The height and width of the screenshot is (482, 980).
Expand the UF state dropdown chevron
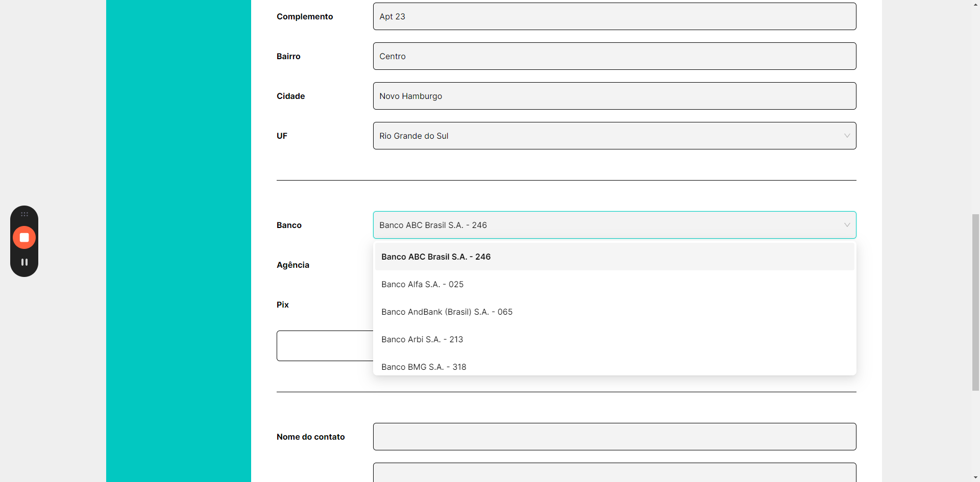pyautogui.click(x=847, y=136)
